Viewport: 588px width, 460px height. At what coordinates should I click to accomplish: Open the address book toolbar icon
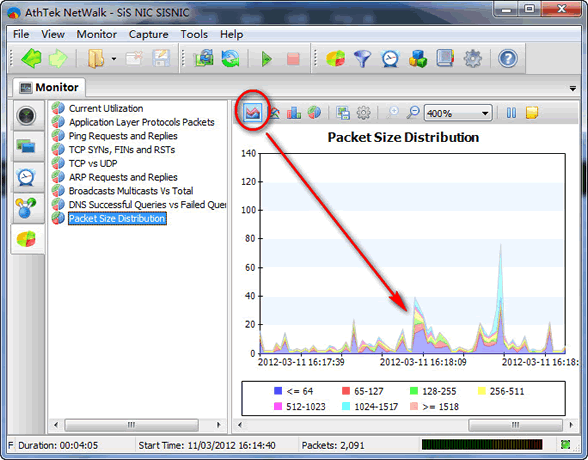coord(445,58)
